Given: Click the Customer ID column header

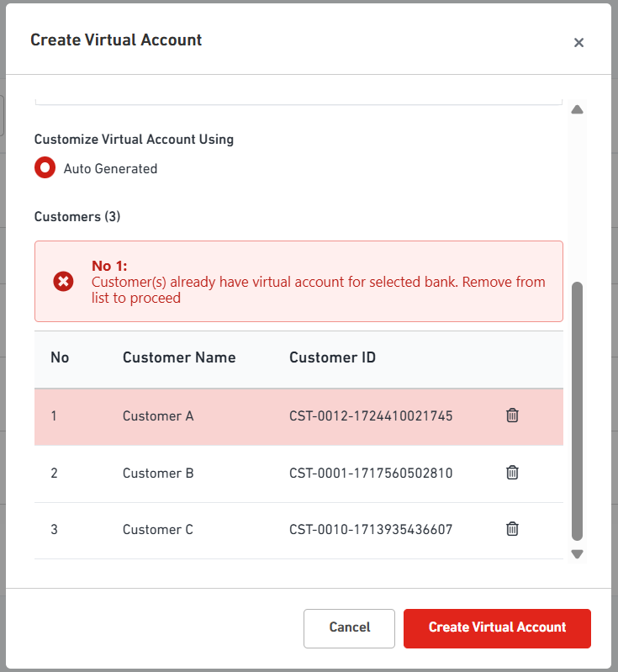Looking at the screenshot, I should point(332,357).
